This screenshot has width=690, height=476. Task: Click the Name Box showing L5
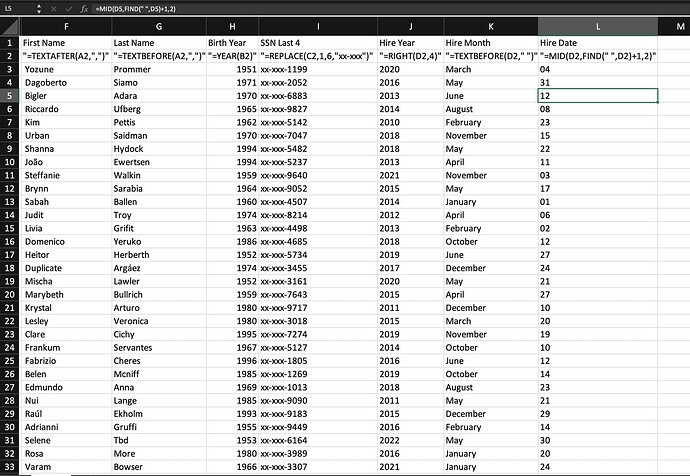click(18, 8)
